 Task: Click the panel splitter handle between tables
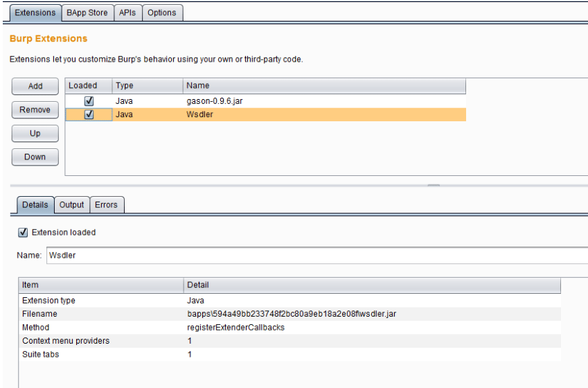point(434,186)
